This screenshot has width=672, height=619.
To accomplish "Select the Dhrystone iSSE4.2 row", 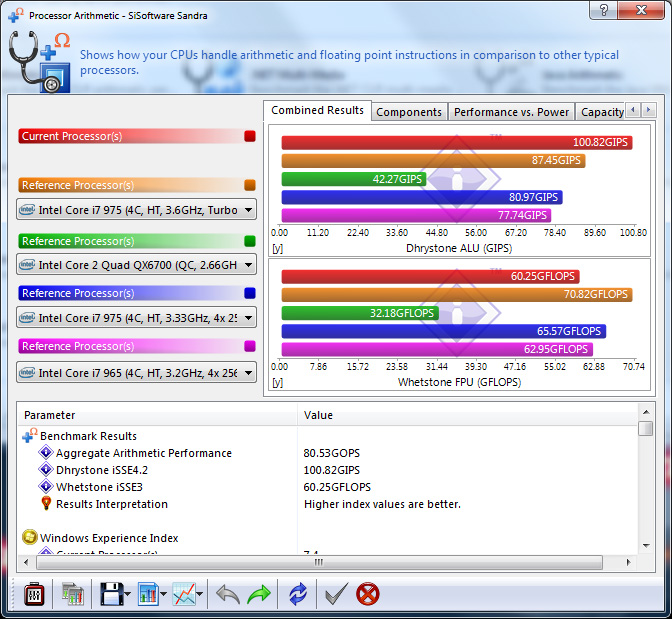I will (x=102, y=470).
